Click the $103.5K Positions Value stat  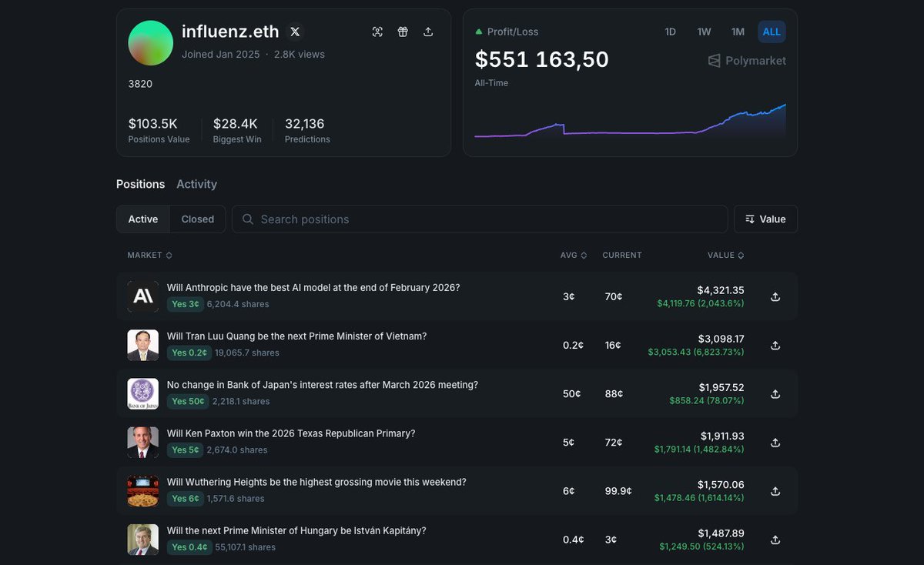159,129
